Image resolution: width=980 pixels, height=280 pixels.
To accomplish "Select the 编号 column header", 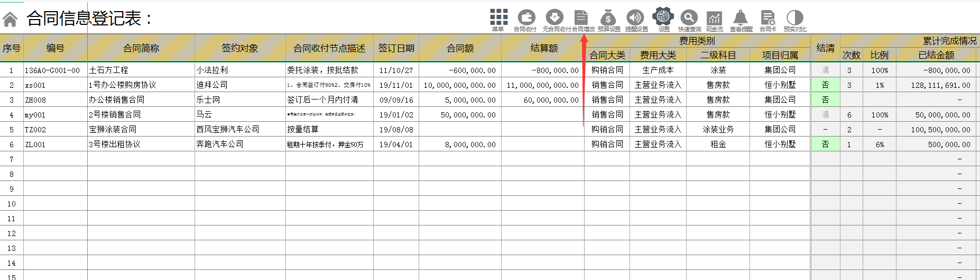I will [56, 48].
